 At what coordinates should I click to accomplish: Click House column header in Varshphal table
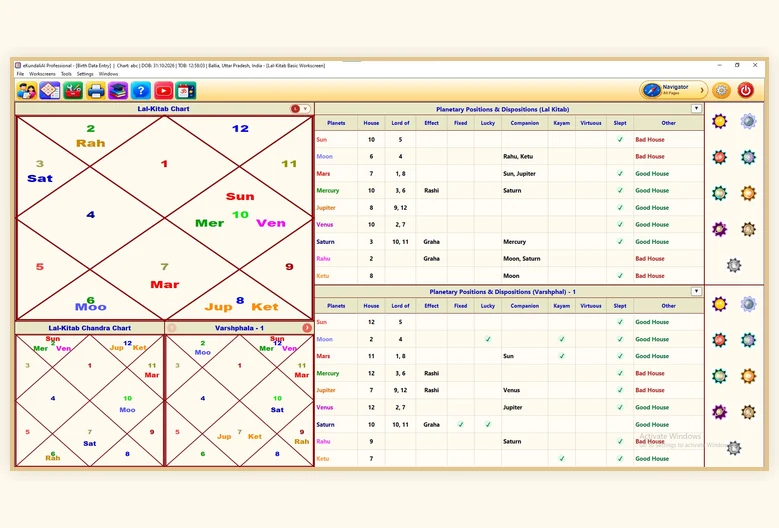(371, 306)
